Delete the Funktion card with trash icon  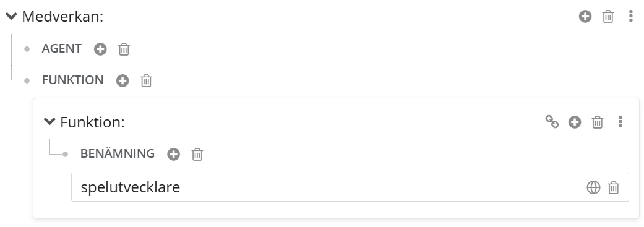coord(597,122)
